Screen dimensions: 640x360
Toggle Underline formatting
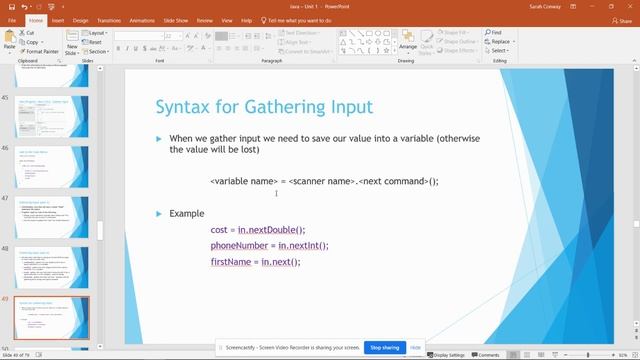pyautogui.click(x=136, y=49)
